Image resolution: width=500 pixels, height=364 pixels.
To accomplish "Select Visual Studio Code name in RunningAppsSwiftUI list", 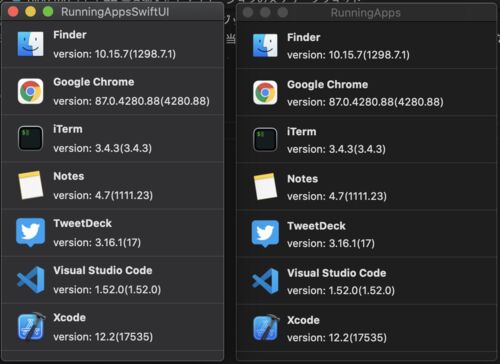I will [x=103, y=270].
